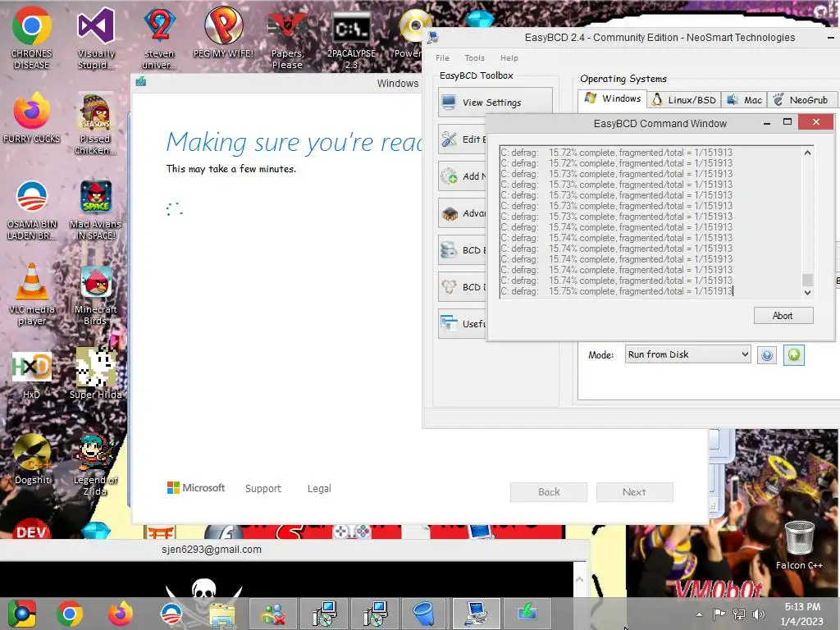Viewport: 840px width, 630px height.
Task: Open the Tools menu in EasyBCD
Action: coord(475,58)
